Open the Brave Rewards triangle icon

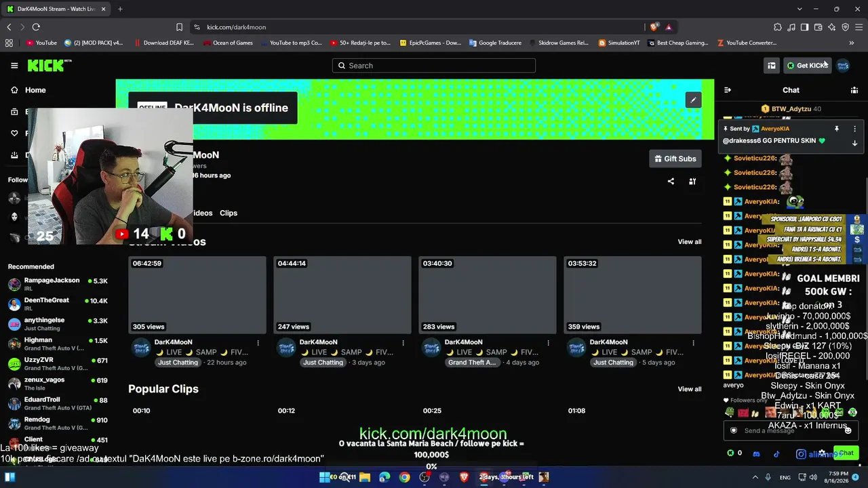(669, 27)
